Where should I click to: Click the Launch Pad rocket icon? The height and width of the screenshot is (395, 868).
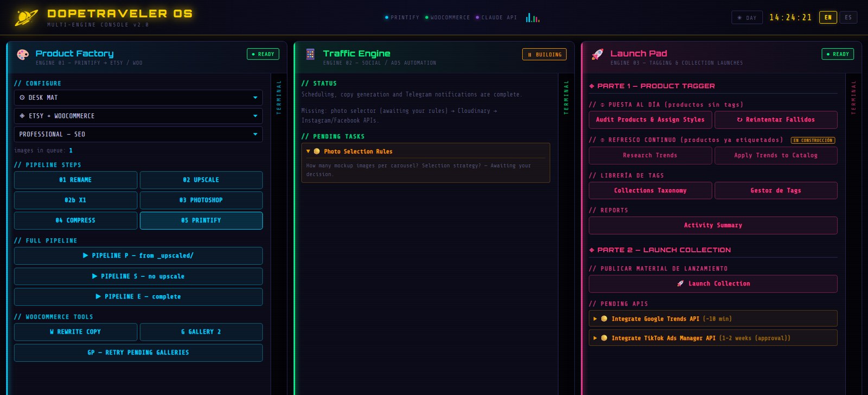click(597, 54)
